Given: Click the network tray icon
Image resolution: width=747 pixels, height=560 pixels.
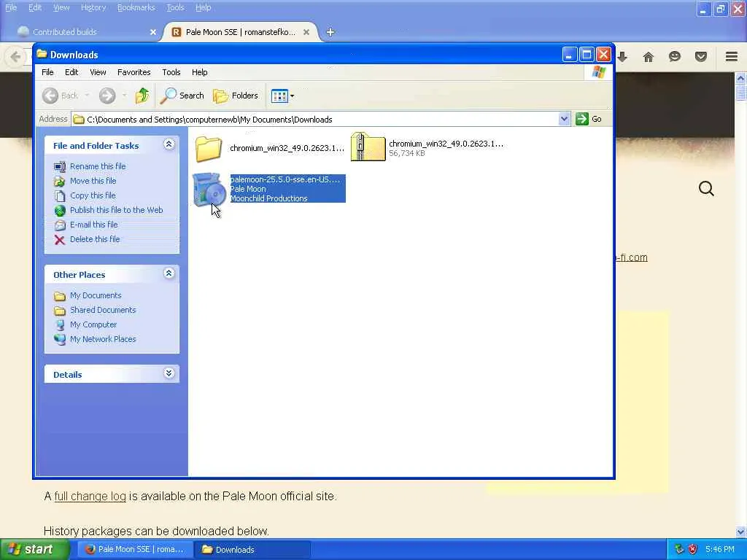Looking at the screenshot, I should 679,550.
